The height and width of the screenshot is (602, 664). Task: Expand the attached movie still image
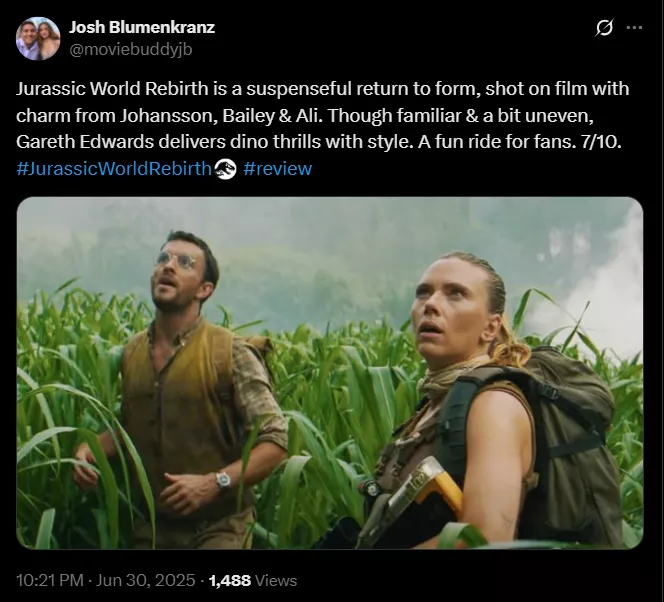tap(330, 373)
